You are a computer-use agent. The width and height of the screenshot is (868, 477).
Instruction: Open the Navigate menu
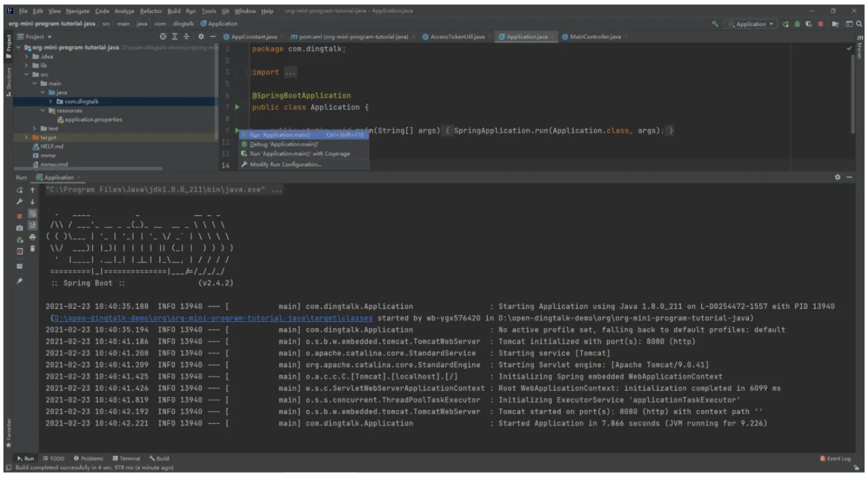(77, 11)
